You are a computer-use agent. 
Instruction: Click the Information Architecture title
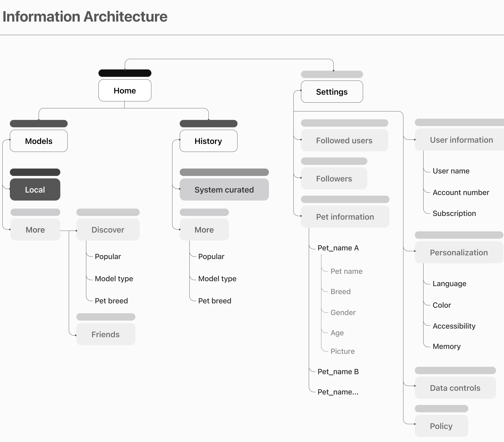85,17
